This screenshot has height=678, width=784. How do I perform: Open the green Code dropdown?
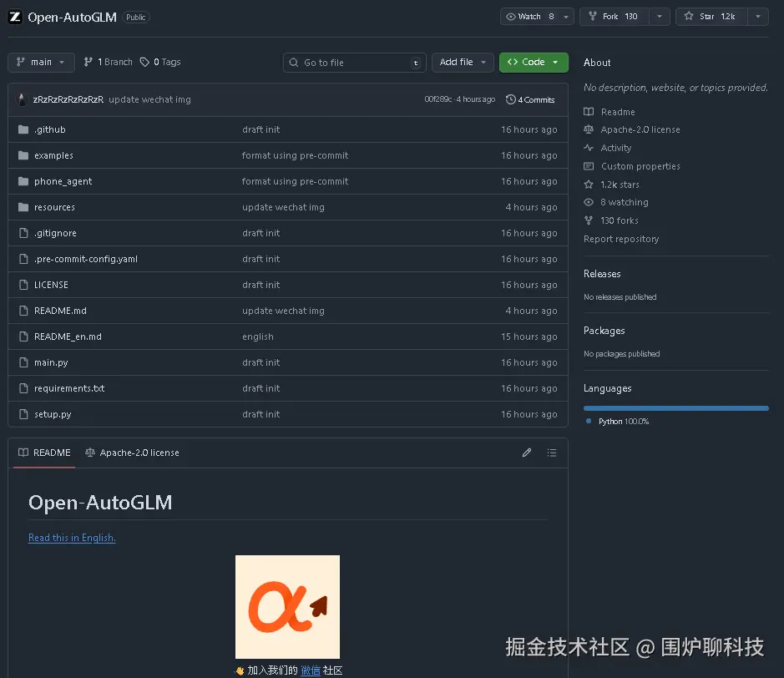(534, 62)
